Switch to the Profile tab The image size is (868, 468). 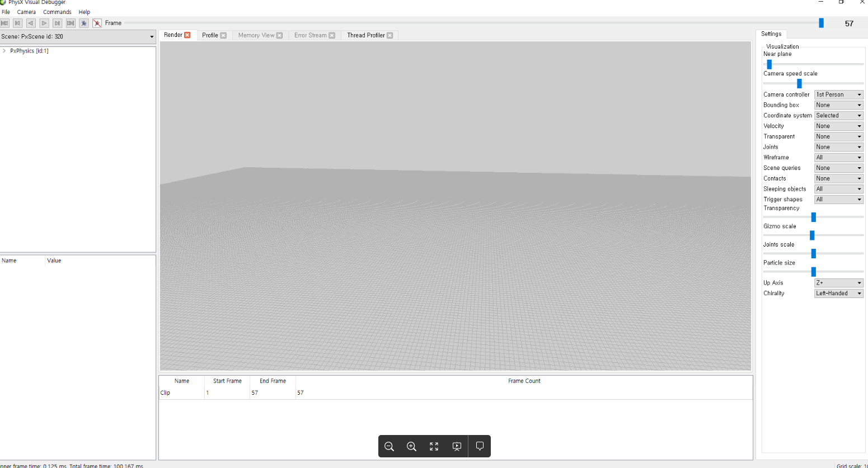(x=210, y=35)
